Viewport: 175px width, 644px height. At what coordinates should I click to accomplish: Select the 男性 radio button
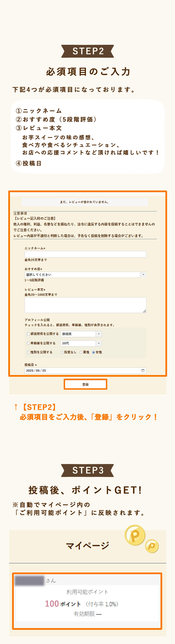click(81, 352)
